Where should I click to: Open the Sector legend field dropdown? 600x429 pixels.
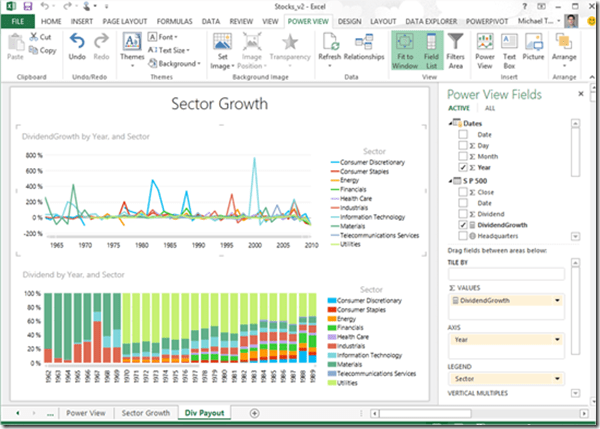point(557,379)
